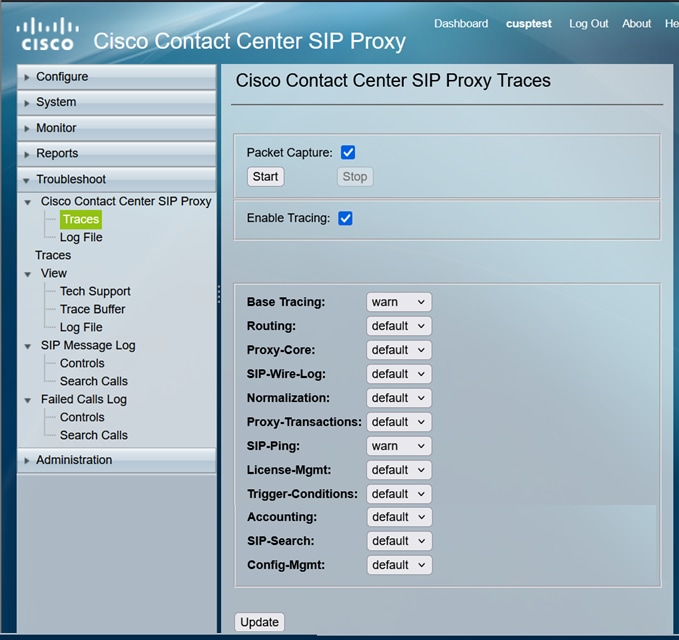Open the Proxy-Core trace level dropdown
The width and height of the screenshot is (679, 640).
399,350
